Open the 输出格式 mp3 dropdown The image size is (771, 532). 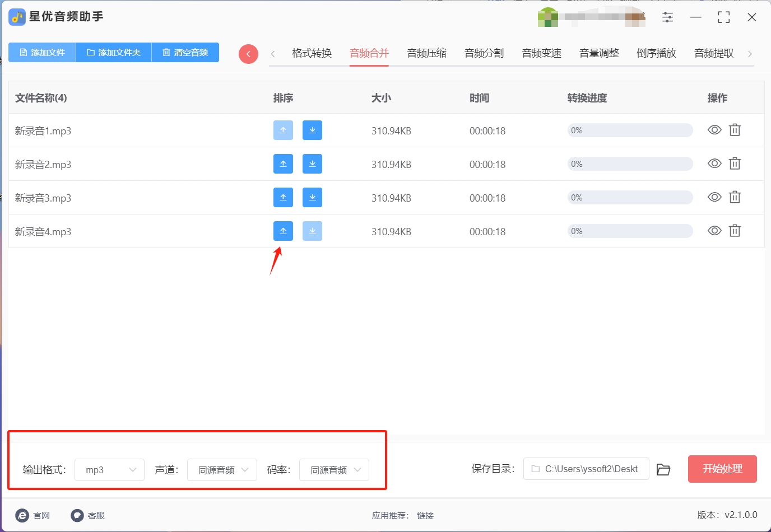click(x=109, y=470)
